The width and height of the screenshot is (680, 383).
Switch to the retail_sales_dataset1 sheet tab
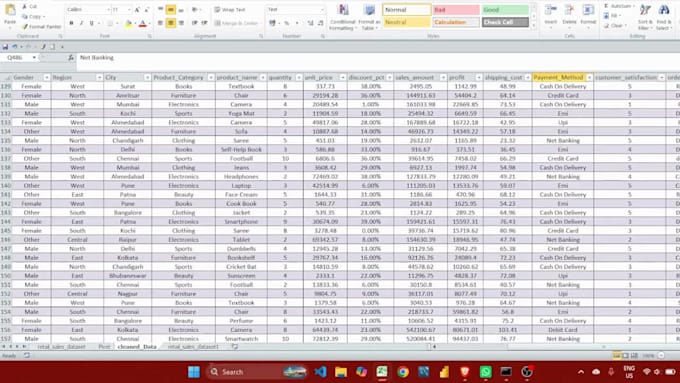click(193, 347)
